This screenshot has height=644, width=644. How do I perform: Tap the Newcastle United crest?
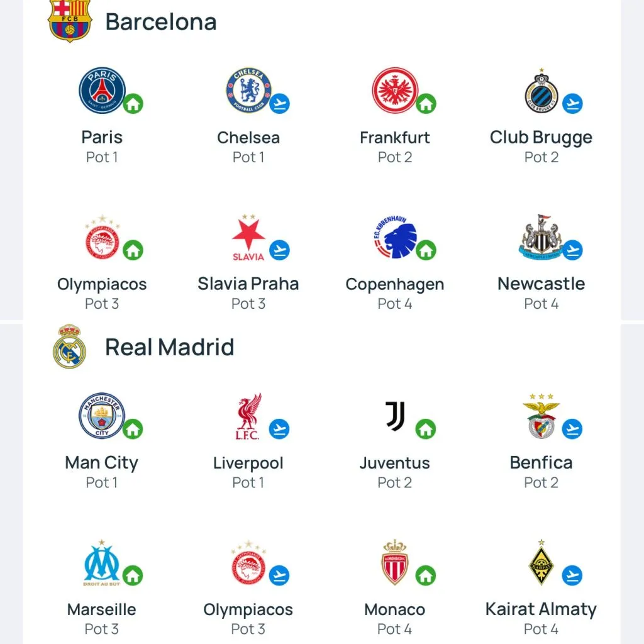(540, 238)
